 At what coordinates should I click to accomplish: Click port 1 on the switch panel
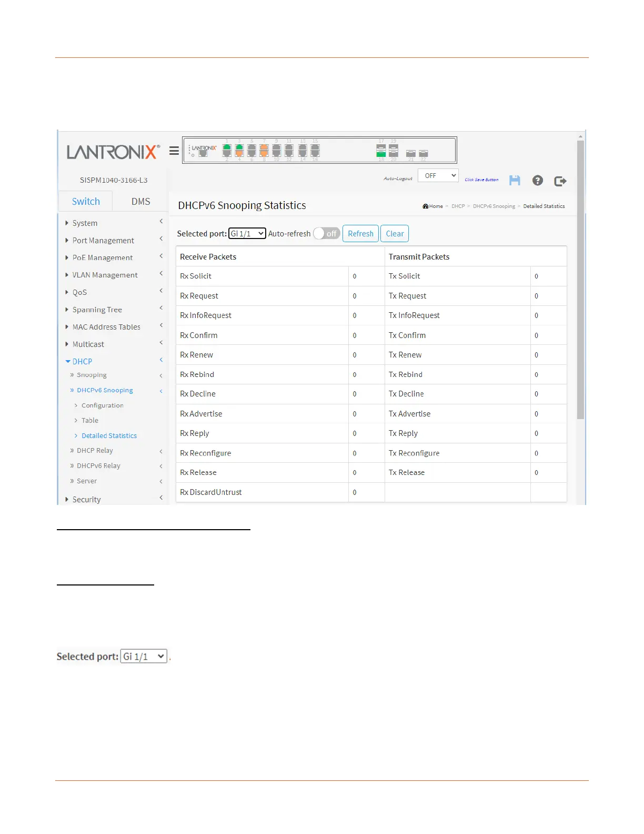coord(227,148)
